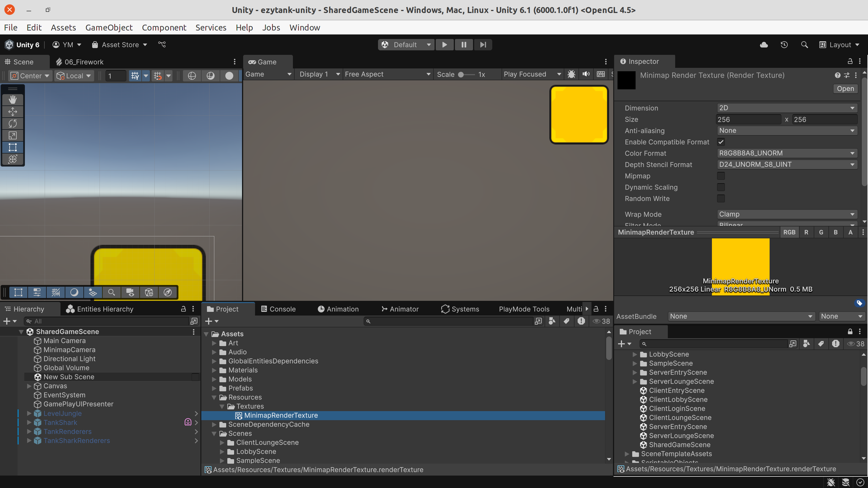Select MinimapRenderTexture in the Project panel

point(281,415)
